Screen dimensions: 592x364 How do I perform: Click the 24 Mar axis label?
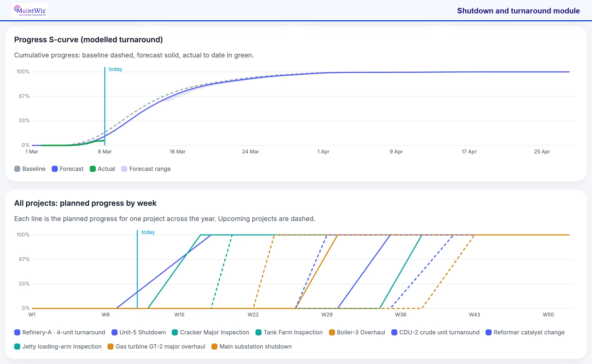point(250,152)
